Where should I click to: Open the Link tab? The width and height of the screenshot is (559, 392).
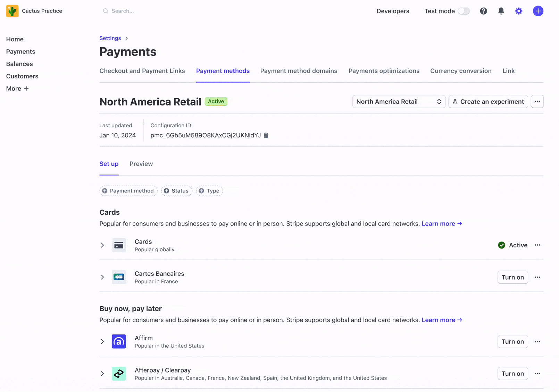point(508,71)
